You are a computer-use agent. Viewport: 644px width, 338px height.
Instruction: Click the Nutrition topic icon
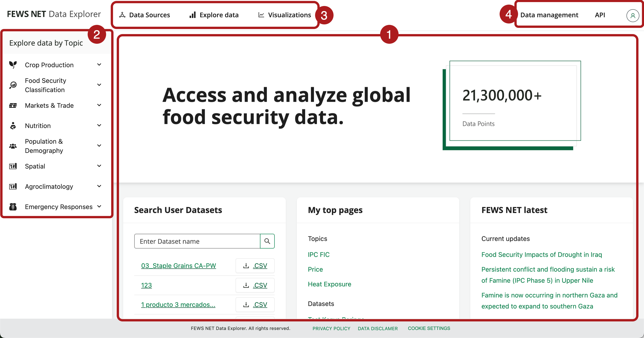coord(13,125)
